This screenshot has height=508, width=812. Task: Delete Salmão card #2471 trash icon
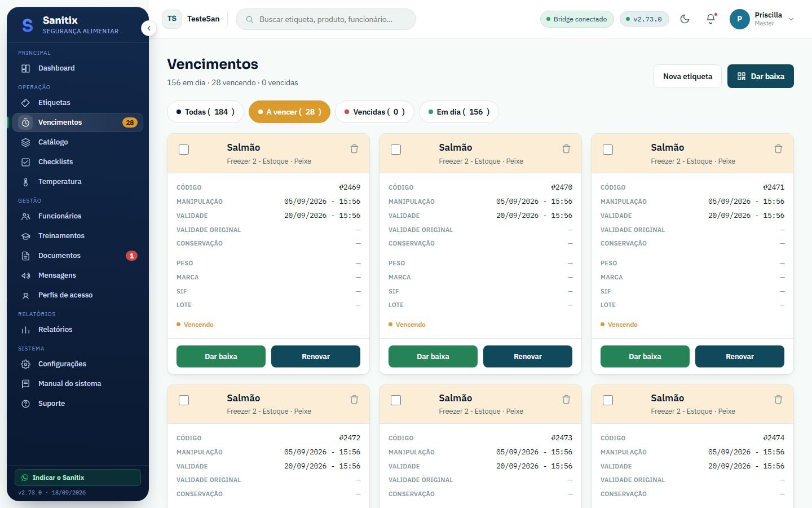(x=778, y=149)
